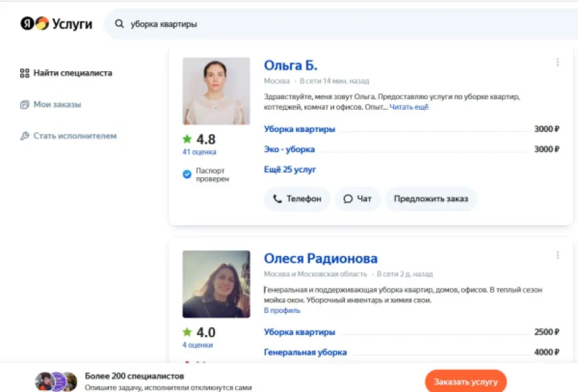Click Паспорт проверен checkmark badge

[x=187, y=174]
